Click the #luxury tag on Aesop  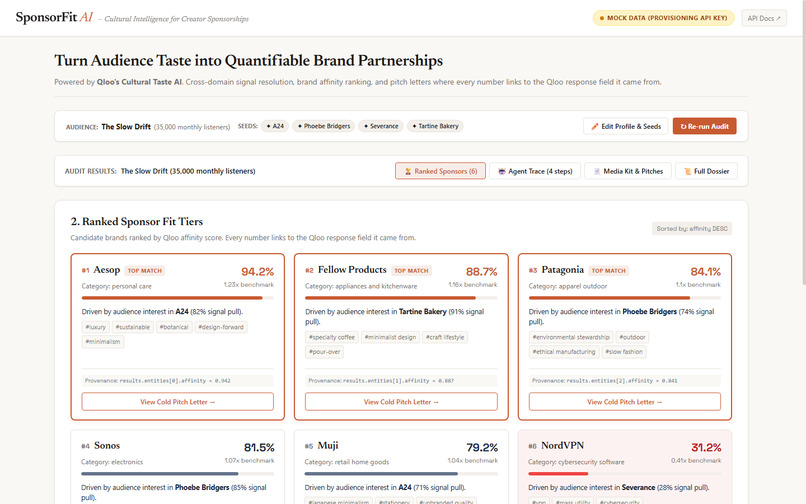[x=95, y=327]
